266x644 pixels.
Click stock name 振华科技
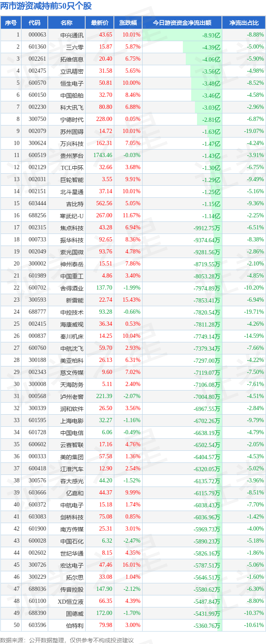coord(72,240)
